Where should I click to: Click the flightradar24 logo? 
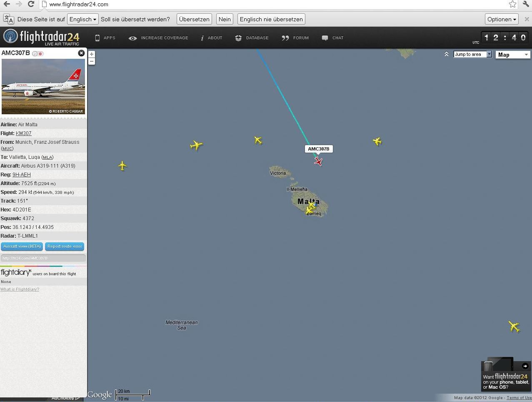coord(41,38)
